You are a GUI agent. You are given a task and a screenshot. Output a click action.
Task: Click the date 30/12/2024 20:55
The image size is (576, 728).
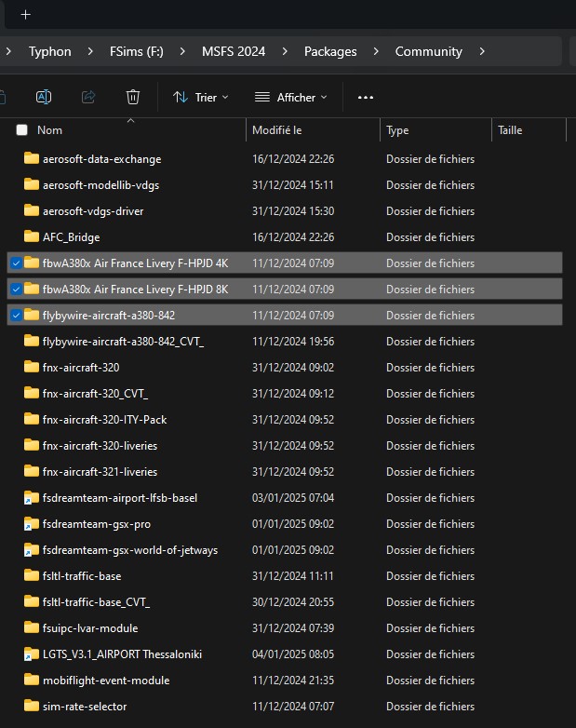click(293, 601)
